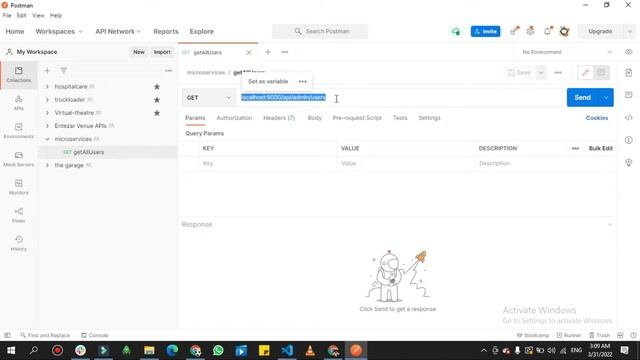This screenshot has height=360, width=640.
Task: Open the APIs sidebar panel
Action: (x=18, y=103)
